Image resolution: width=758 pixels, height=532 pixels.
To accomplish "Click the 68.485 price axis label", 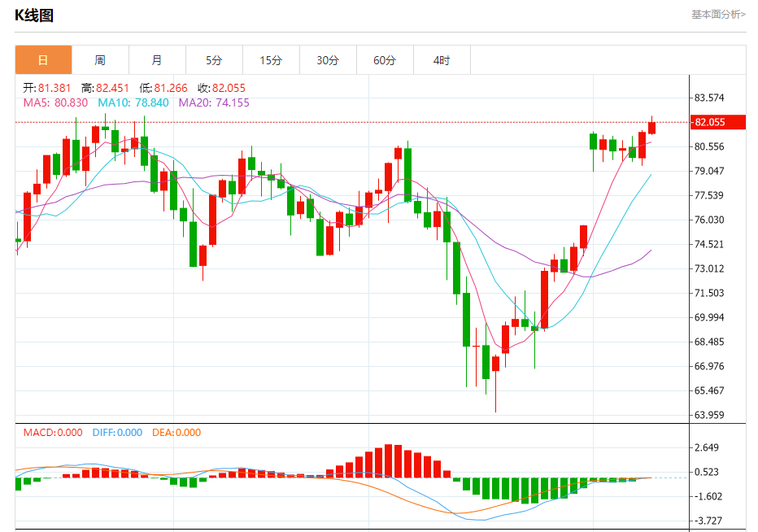I will (709, 342).
